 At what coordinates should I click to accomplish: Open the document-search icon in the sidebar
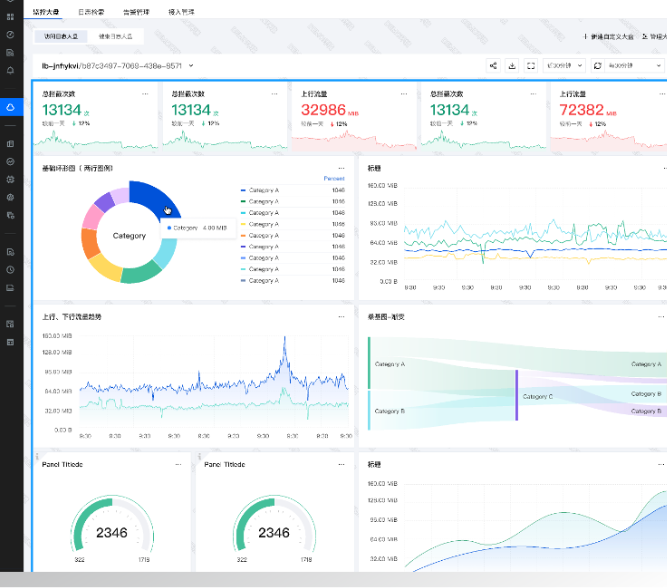pos(11,252)
